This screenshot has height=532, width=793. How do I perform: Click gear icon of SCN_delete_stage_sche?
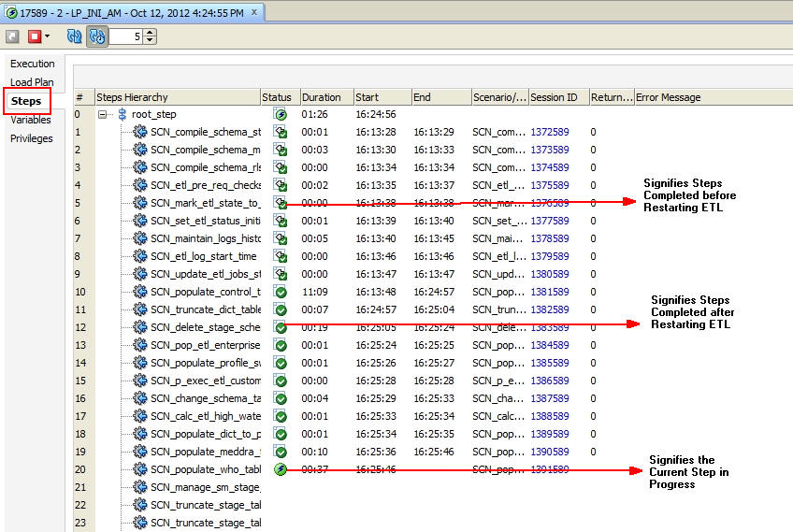[x=139, y=327]
